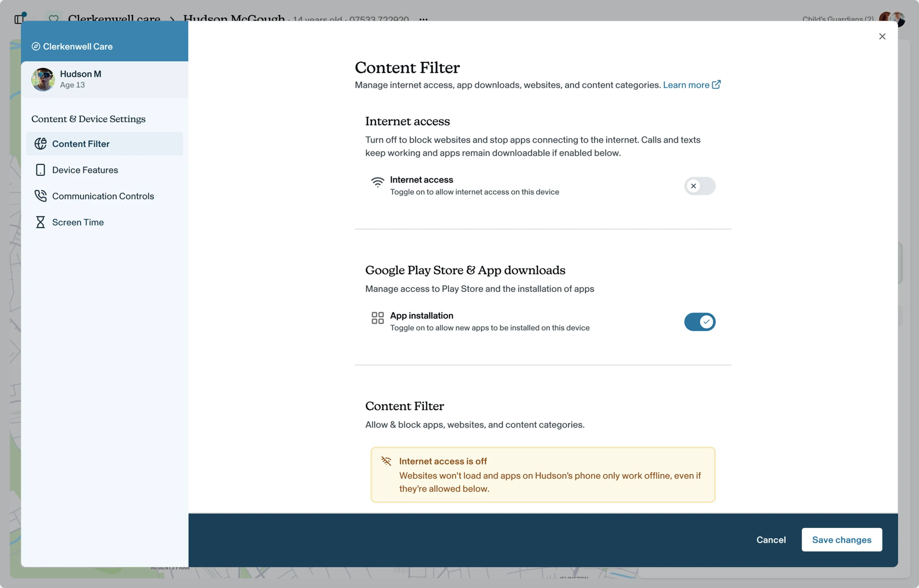Go to Communication Controls

(104, 196)
